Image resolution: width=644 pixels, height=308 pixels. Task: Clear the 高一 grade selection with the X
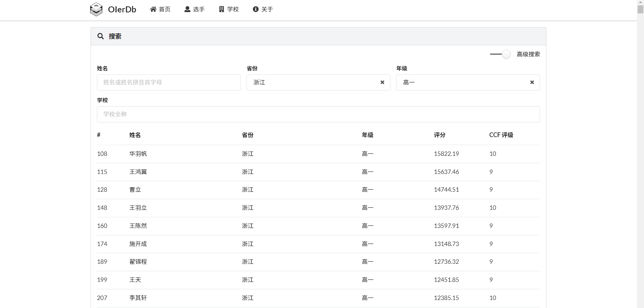[x=532, y=82]
